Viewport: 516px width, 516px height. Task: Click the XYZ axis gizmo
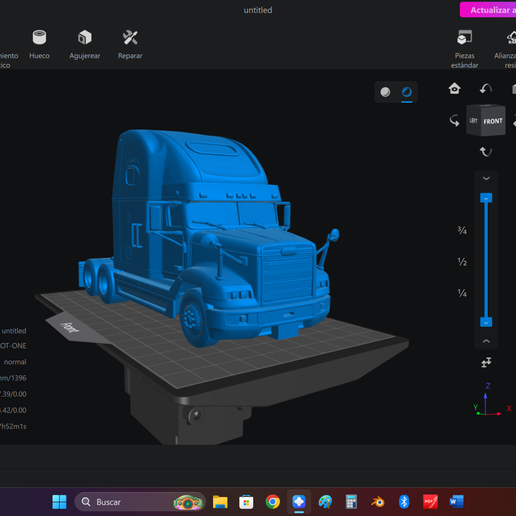492,400
